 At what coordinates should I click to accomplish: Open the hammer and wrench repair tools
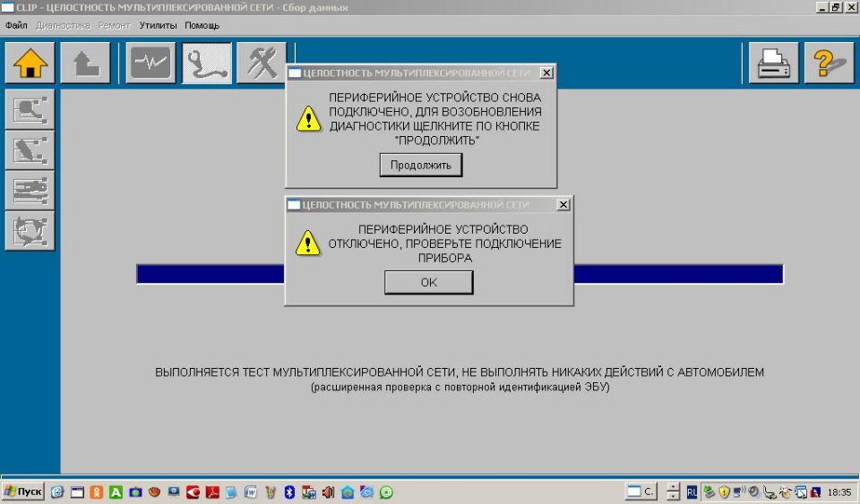262,64
